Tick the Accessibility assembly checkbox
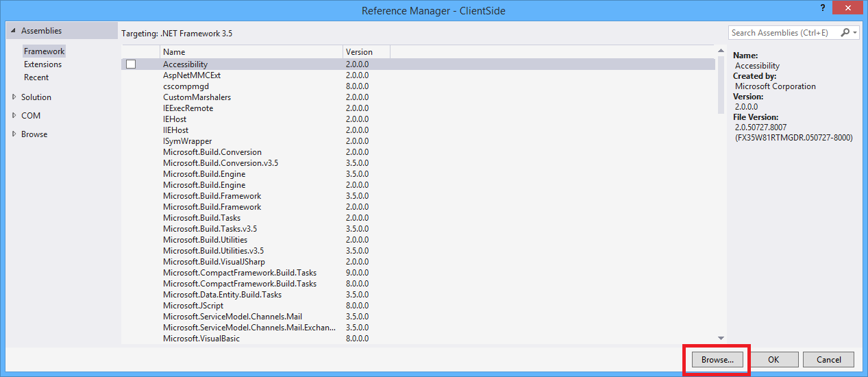Viewport: 868px width, 377px height. pos(131,64)
